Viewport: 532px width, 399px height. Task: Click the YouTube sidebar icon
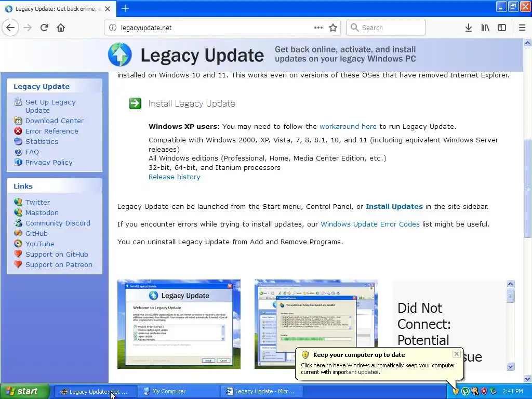18,244
